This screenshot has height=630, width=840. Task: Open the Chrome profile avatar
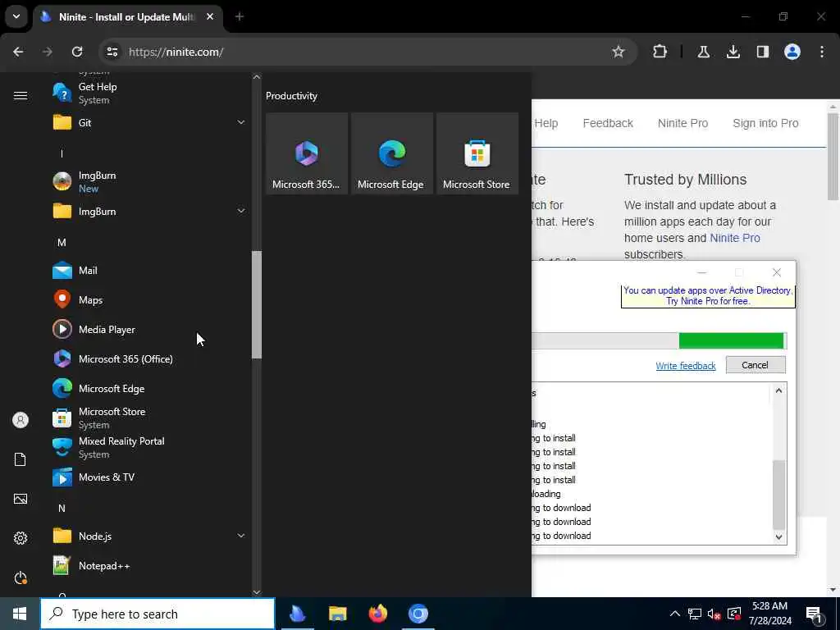792,52
